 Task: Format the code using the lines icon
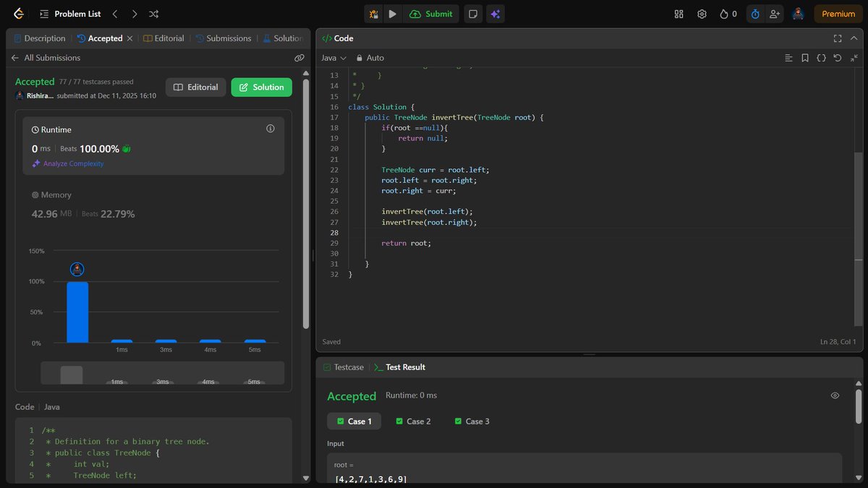coord(788,57)
